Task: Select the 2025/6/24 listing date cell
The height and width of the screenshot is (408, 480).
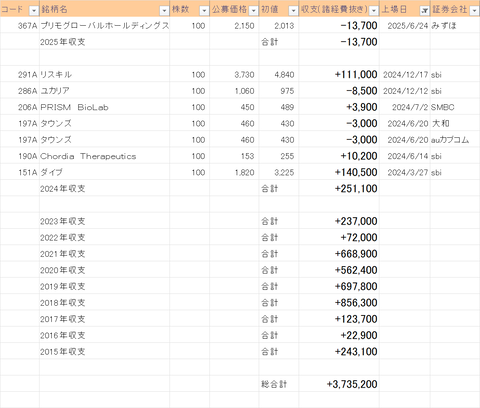Action: pyautogui.click(x=405, y=25)
